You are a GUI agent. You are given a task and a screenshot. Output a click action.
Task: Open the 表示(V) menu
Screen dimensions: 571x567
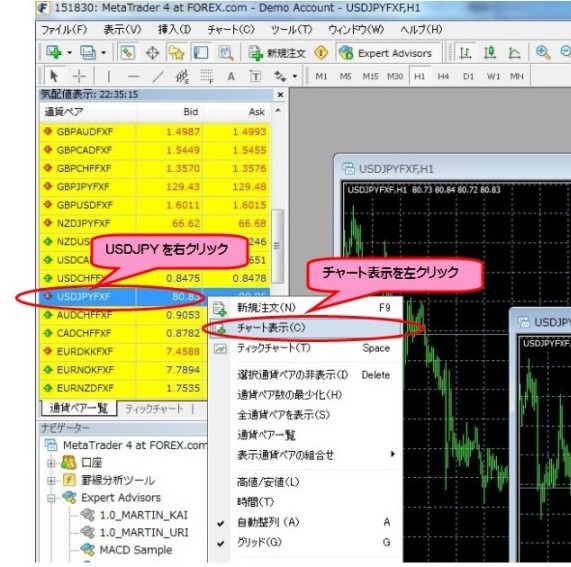122,29
